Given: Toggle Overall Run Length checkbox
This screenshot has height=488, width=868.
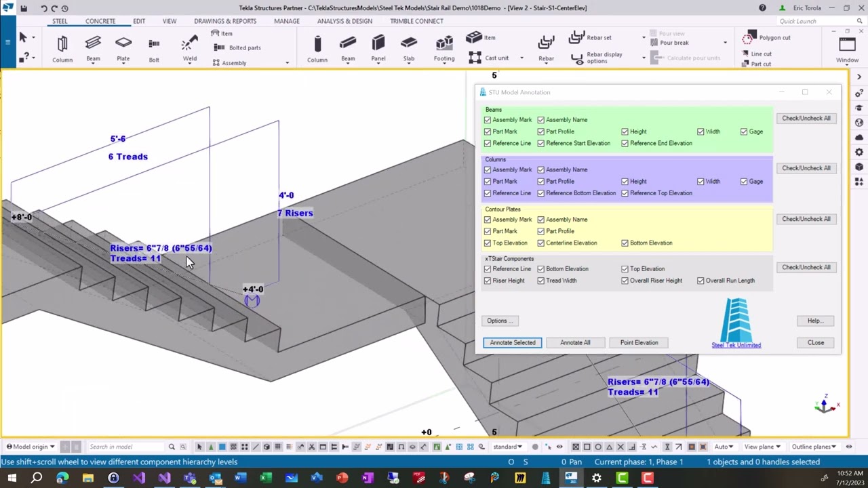Looking at the screenshot, I should tap(701, 281).
